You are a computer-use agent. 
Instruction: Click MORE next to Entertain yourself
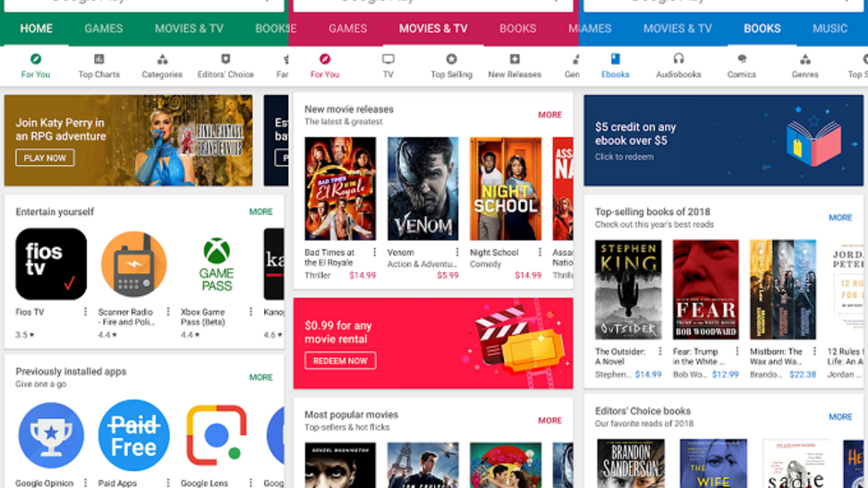(x=260, y=212)
